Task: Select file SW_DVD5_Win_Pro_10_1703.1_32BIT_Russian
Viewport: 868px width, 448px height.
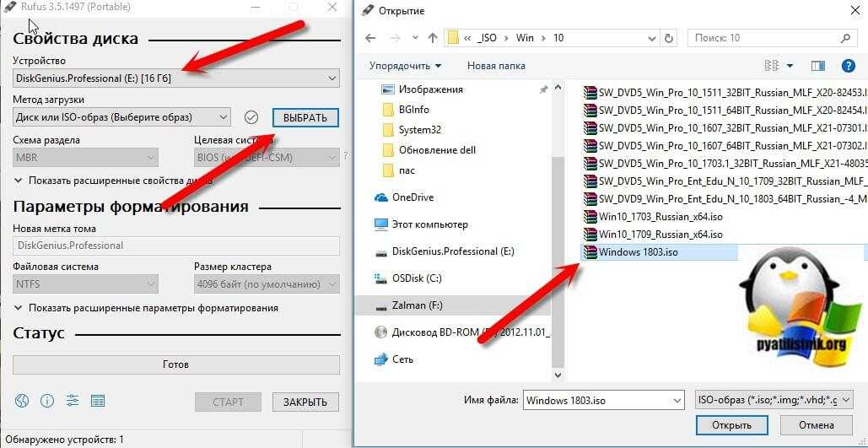Action: (x=724, y=164)
